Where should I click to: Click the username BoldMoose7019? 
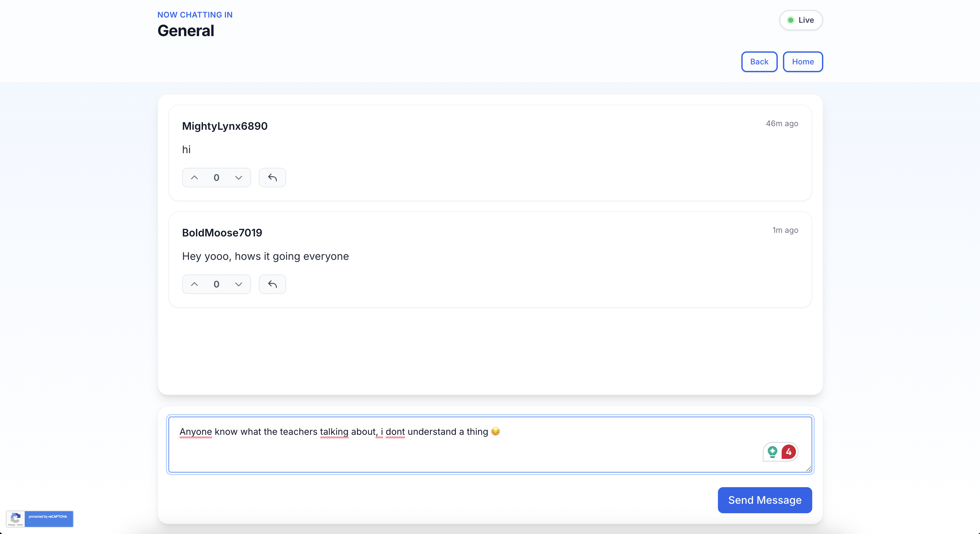[222, 233]
